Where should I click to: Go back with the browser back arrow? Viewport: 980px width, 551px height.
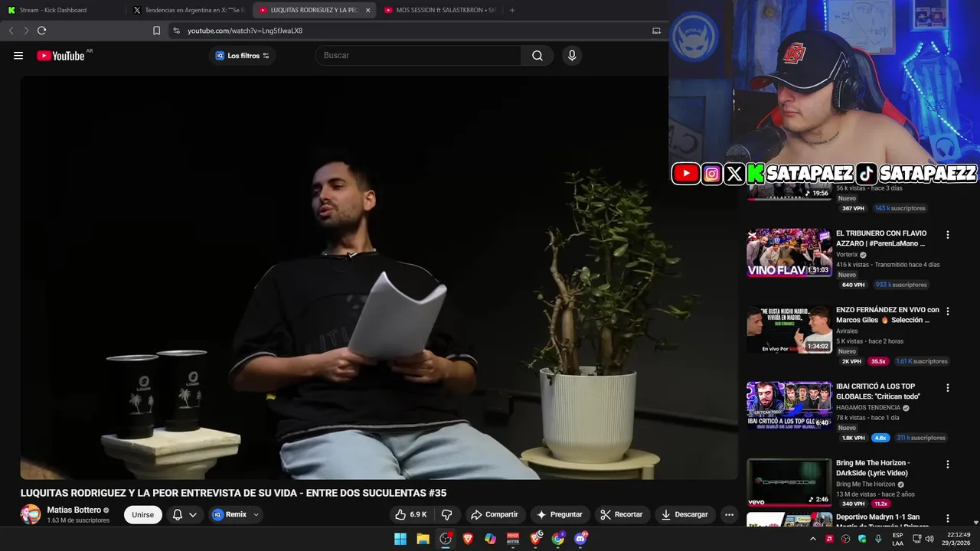(11, 31)
